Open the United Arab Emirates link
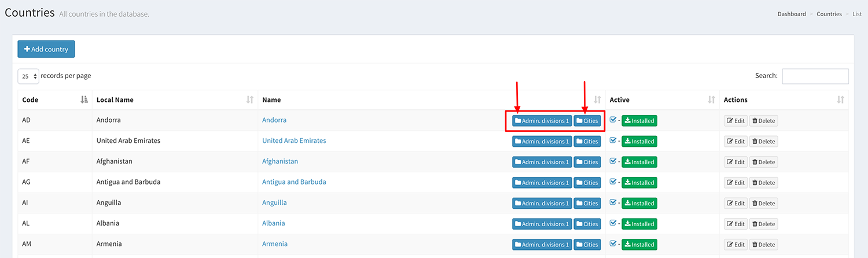 coord(294,141)
